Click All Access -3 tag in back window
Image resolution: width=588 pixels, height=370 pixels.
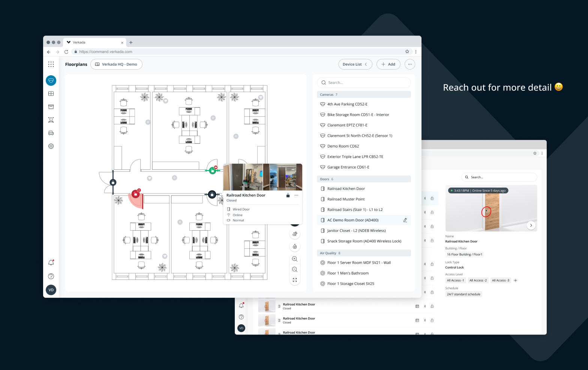coord(501,280)
